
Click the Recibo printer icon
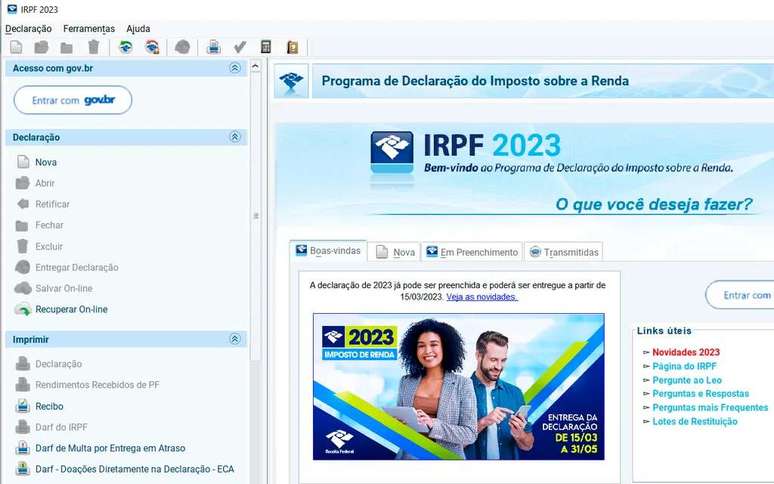(23, 406)
